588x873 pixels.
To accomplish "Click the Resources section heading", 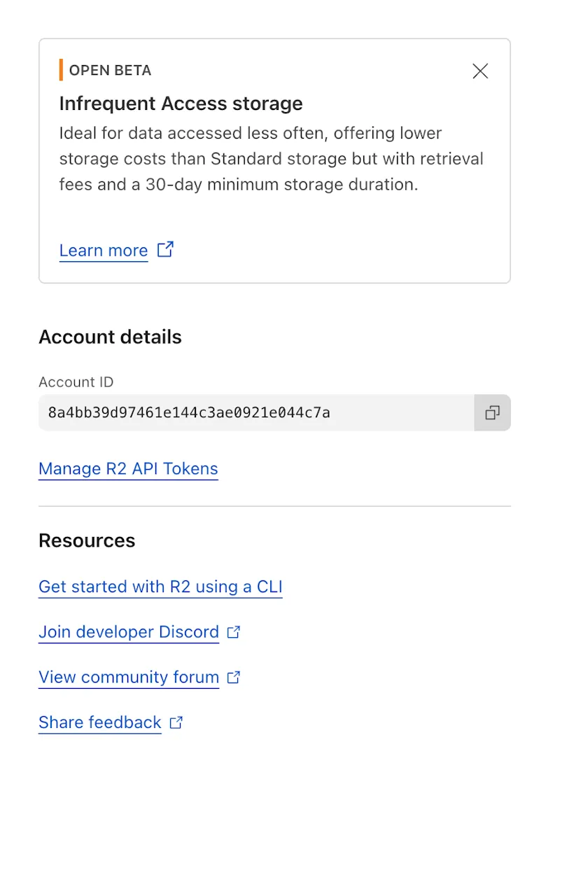I will click(x=87, y=540).
